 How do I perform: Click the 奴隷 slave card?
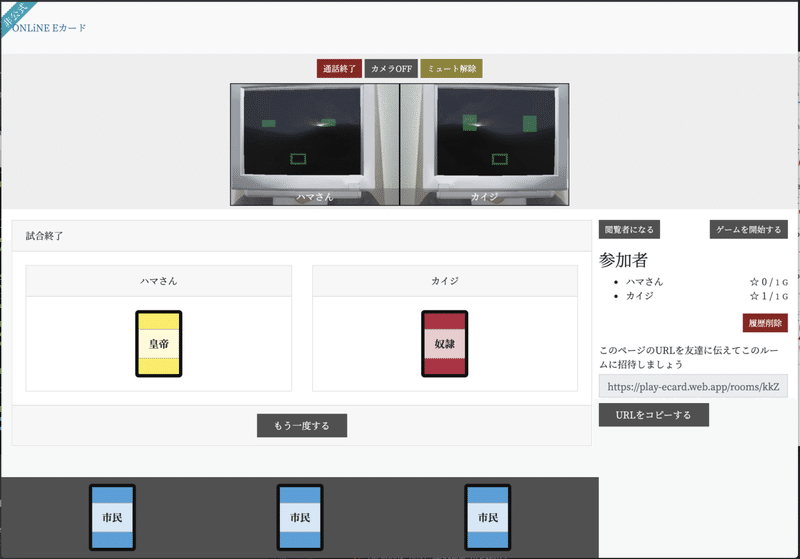point(445,344)
